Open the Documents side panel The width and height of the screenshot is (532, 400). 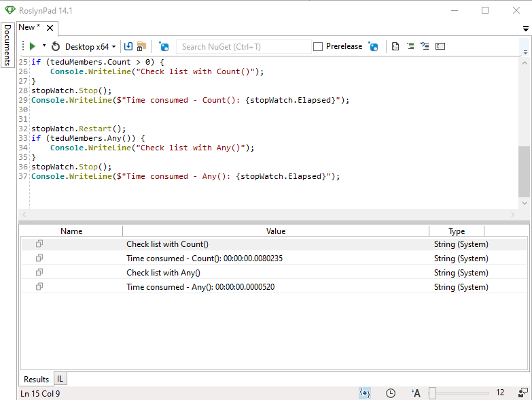pos(7,45)
